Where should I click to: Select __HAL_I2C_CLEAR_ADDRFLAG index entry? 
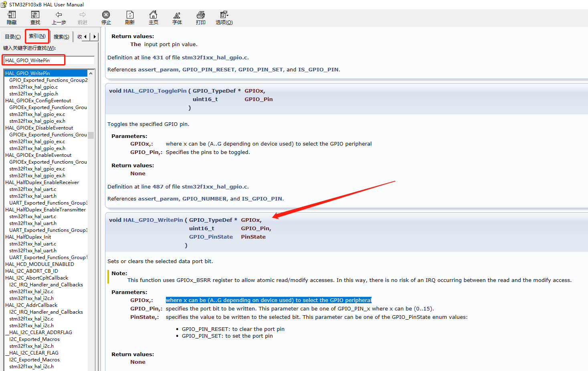38,332
